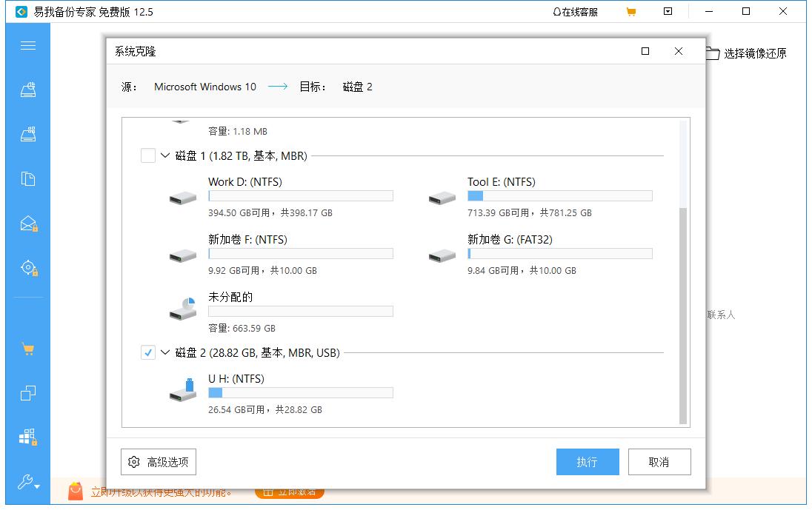The width and height of the screenshot is (812, 510).
Task: Click the cart icon in the title bar
Action: click(x=631, y=11)
